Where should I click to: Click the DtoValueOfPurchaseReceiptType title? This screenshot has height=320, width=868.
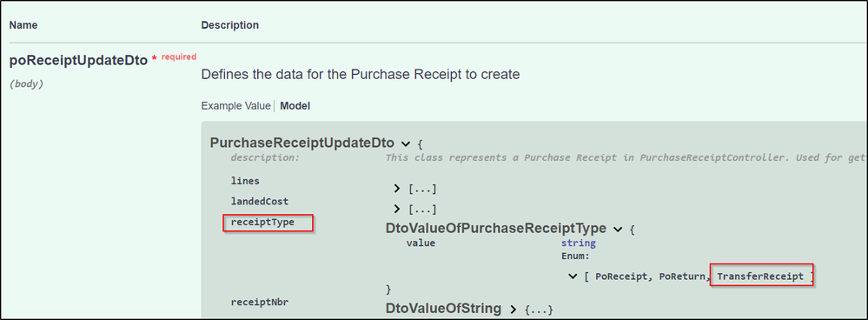(x=496, y=228)
